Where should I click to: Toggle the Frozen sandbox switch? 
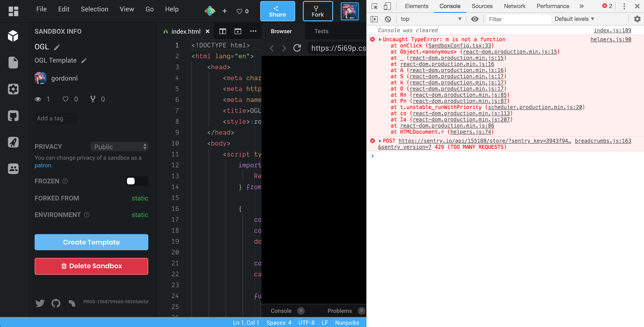137,181
